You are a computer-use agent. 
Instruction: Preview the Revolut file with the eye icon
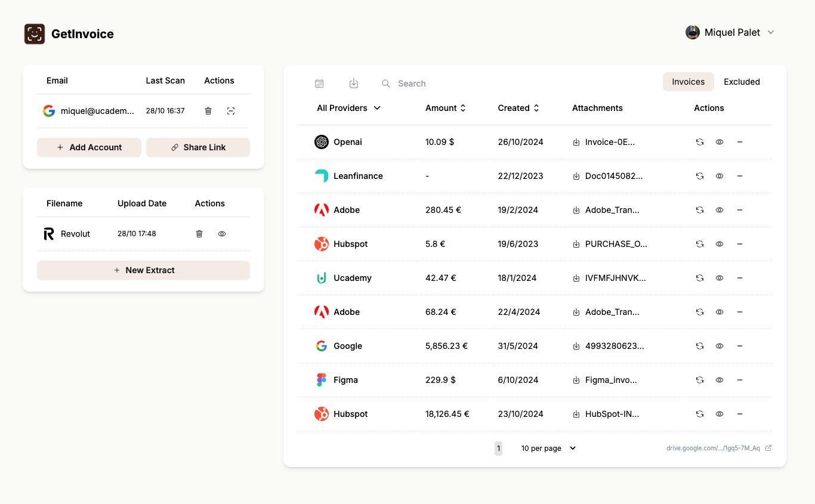pos(221,233)
